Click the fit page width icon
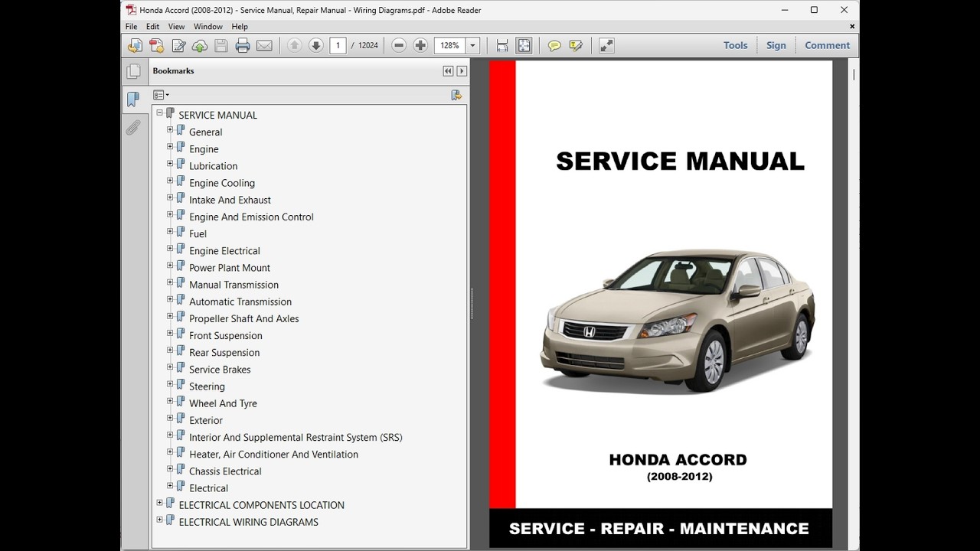The width and height of the screenshot is (980, 551). (x=502, y=46)
